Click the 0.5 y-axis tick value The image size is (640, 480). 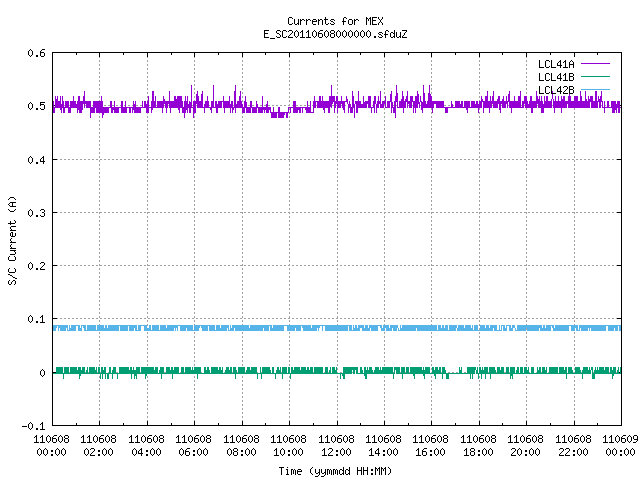[x=36, y=106]
